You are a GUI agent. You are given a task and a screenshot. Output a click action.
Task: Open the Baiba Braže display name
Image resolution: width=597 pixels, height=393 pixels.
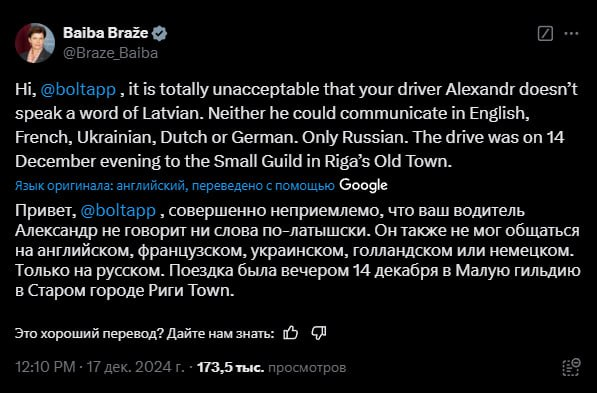(105, 33)
